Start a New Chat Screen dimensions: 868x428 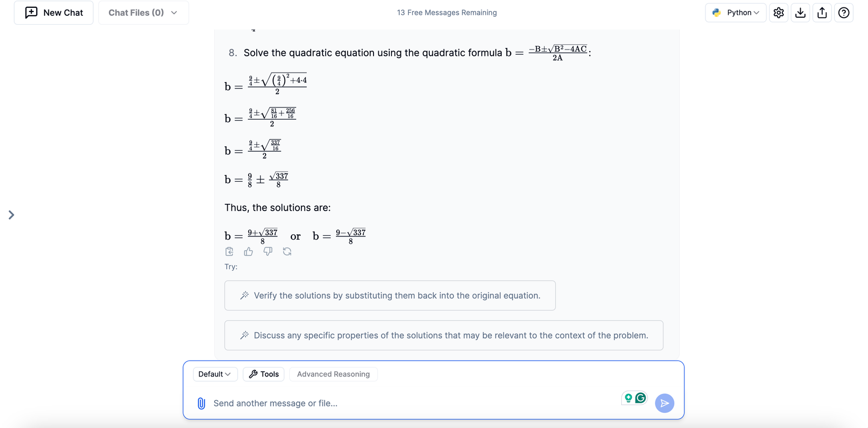[53, 12]
